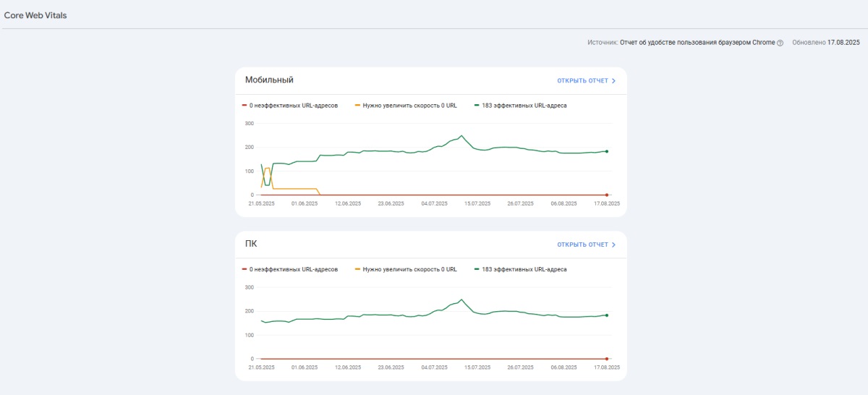This screenshot has height=395, width=868.
Task: Click the Обновлено 17.08.2025 text
Action: pyautogui.click(x=826, y=43)
